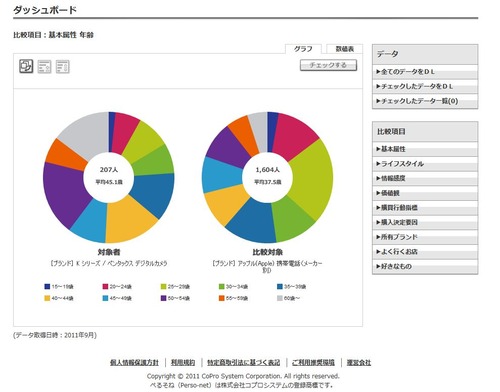The image size is (500, 392).
Task: Click the 20~24歳 magenta legend swatch
Action: pos(105,286)
